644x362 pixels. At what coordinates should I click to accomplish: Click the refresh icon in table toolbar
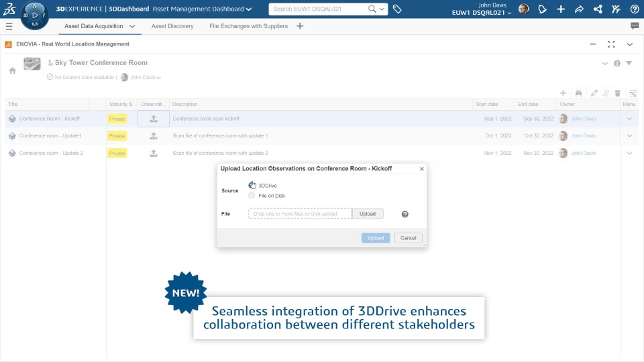pyautogui.click(x=606, y=93)
